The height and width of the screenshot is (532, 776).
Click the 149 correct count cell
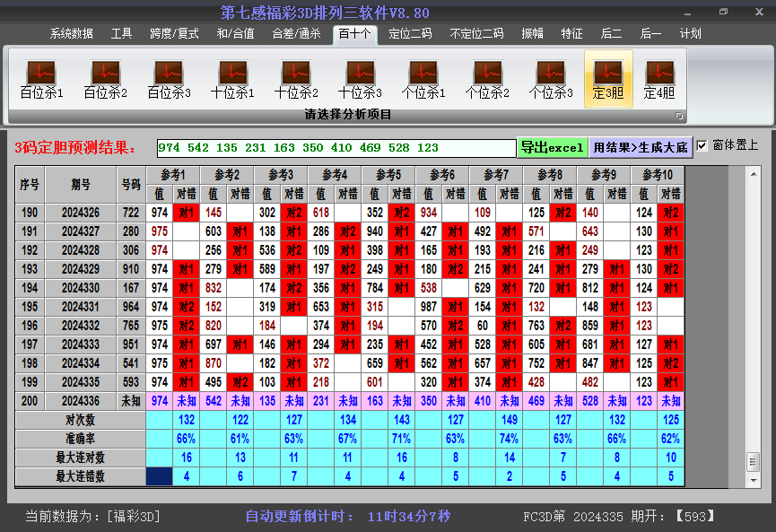point(510,420)
